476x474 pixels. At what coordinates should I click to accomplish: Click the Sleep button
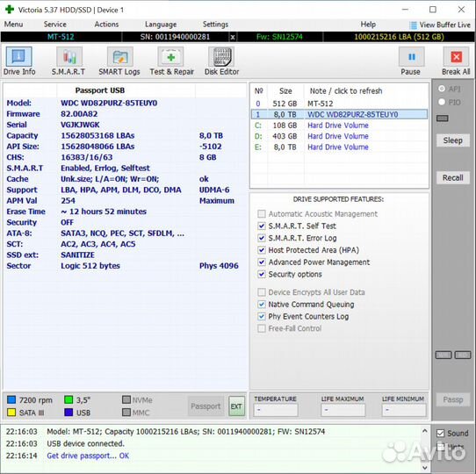point(452,140)
